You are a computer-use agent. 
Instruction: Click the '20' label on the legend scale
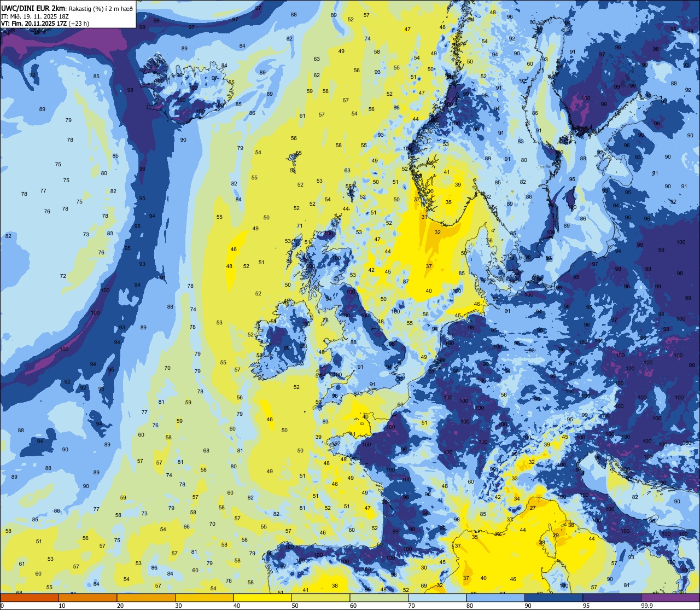coord(120,606)
